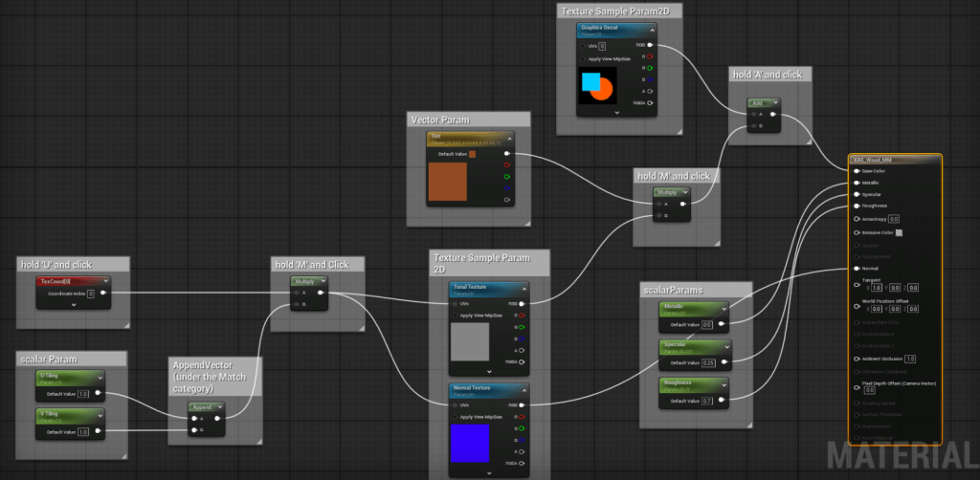Expand the TexCoord node's bottom chevron
Viewport: 980px width, 480px height.
(74, 304)
